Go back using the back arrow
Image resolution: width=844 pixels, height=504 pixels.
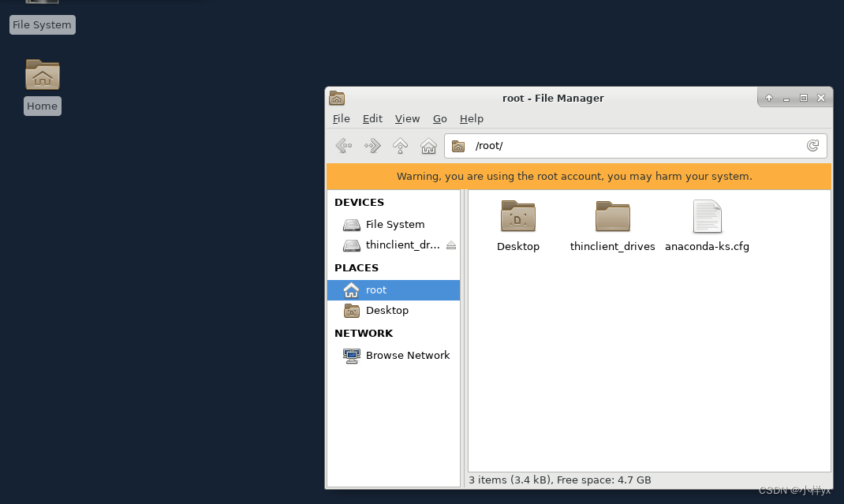pyautogui.click(x=344, y=145)
